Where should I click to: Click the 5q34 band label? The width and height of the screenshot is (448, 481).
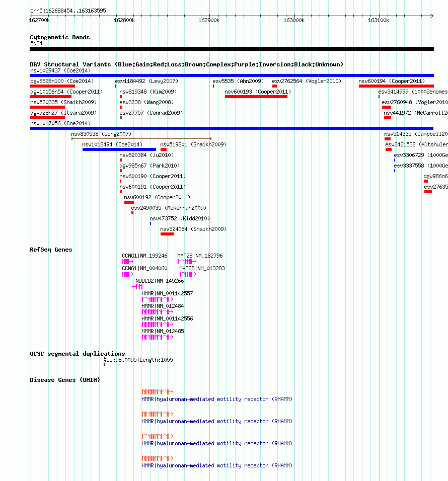click(36, 44)
